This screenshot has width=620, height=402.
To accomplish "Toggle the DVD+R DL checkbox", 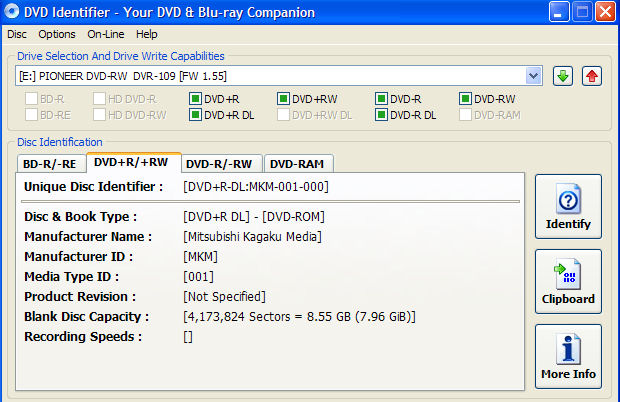I will pyautogui.click(x=195, y=115).
